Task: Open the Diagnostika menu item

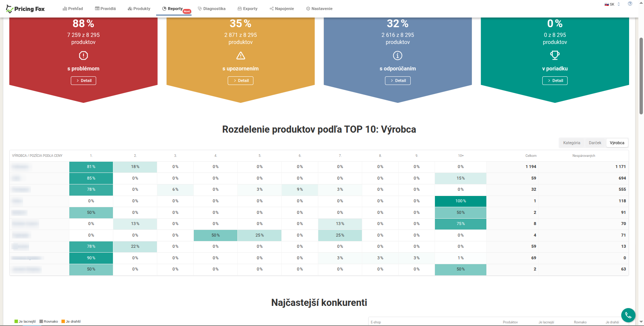Action: [211, 9]
